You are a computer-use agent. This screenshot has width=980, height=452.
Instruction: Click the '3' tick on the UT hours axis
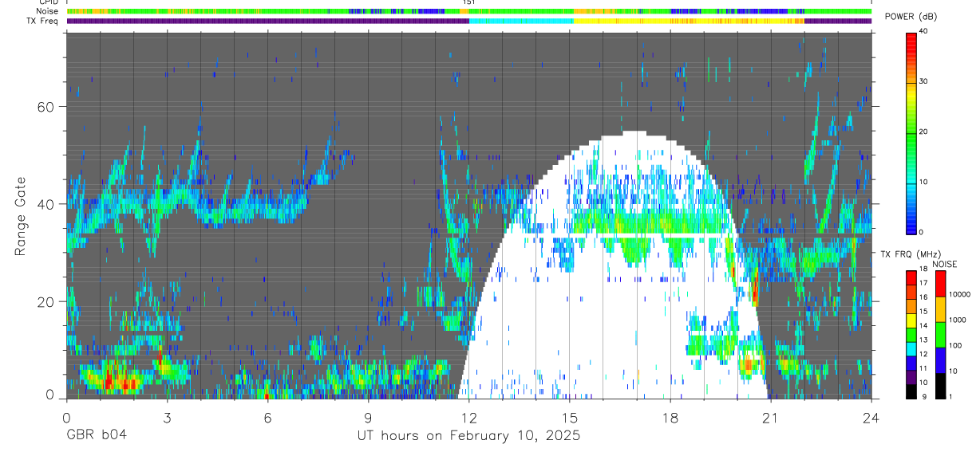[x=167, y=417]
